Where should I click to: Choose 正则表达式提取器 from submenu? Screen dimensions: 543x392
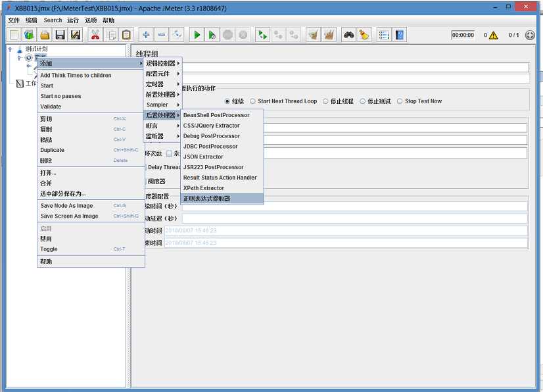[x=222, y=199]
